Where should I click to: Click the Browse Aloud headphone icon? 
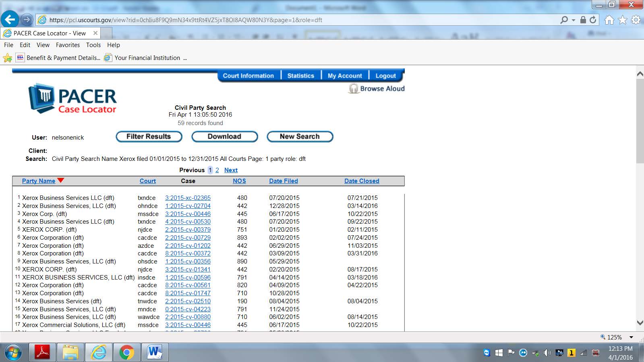(353, 88)
